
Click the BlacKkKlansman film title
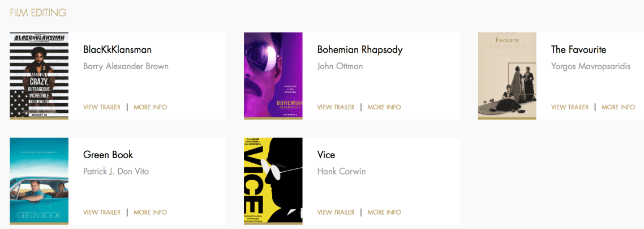click(x=117, y=50)
